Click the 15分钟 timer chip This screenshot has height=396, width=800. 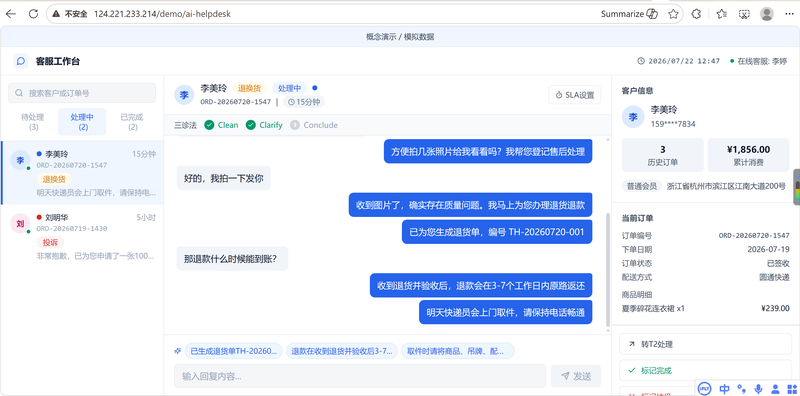coord(304,102)
